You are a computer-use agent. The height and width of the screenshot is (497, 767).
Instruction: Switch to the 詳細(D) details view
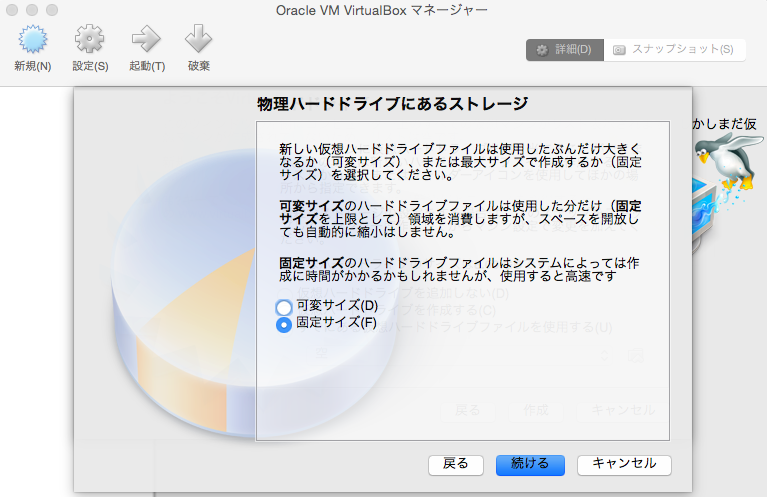tap(565, 50)
